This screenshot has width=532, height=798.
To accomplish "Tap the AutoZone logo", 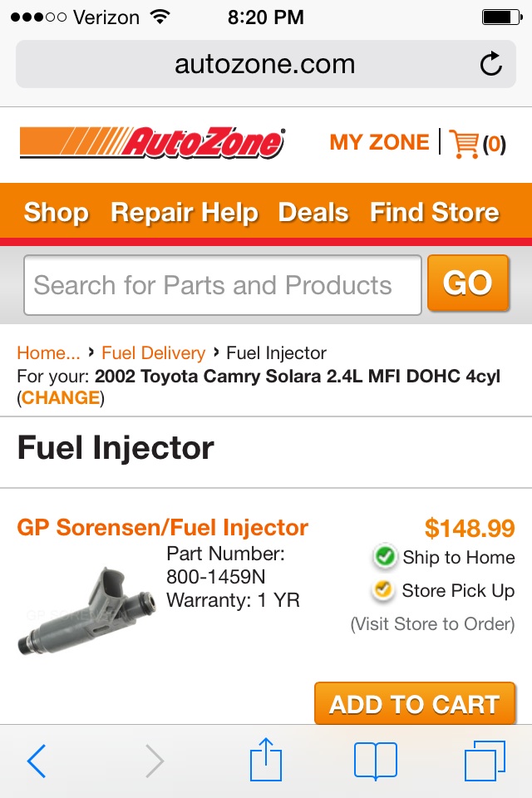I will pos(152,143).
